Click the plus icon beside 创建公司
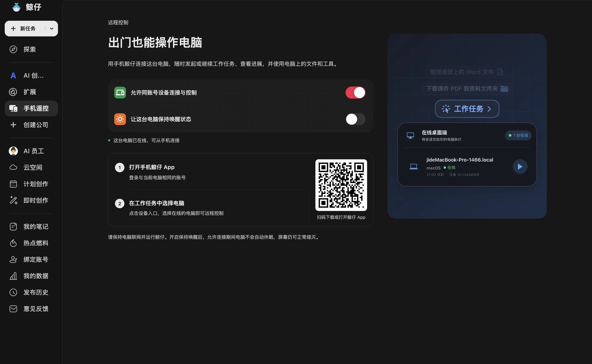The image size is (592, 364). click(x=13, y=125)
